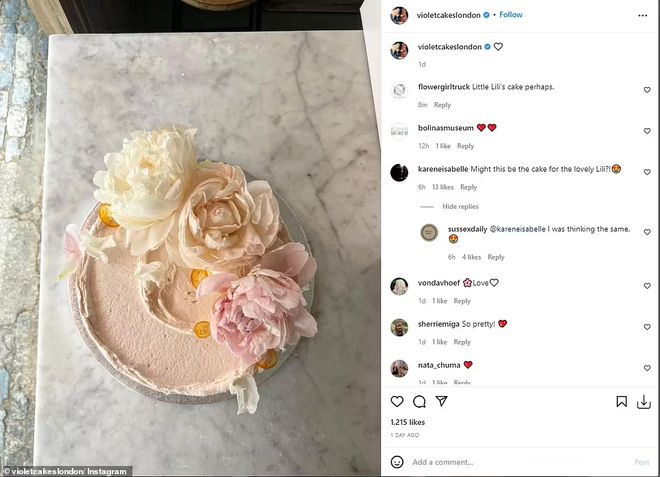The height and width of the screenshot is (477, 660).
Task: Open kareneisabelle's profile from username
Action: pos(443,169)
